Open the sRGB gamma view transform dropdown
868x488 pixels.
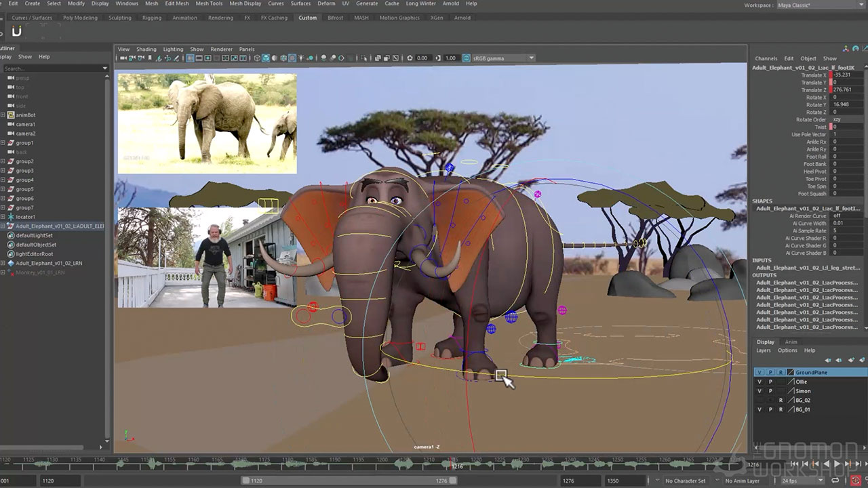[x=531, y=58]
